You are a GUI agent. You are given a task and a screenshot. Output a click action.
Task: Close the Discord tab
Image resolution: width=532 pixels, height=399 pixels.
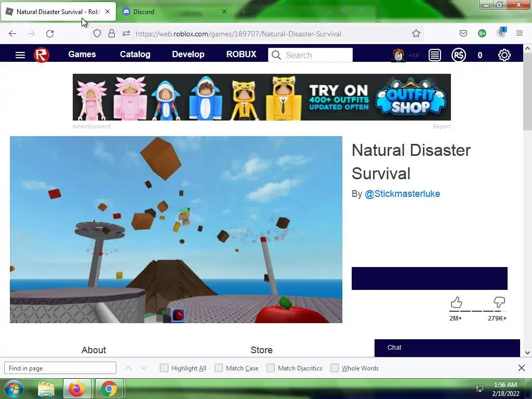click(x=224, y=11)
